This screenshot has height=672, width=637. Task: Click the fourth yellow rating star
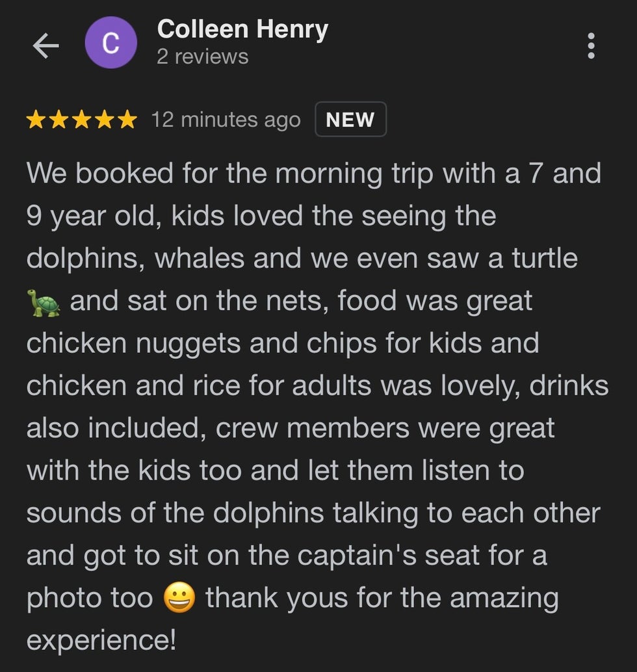click(104, 120)
